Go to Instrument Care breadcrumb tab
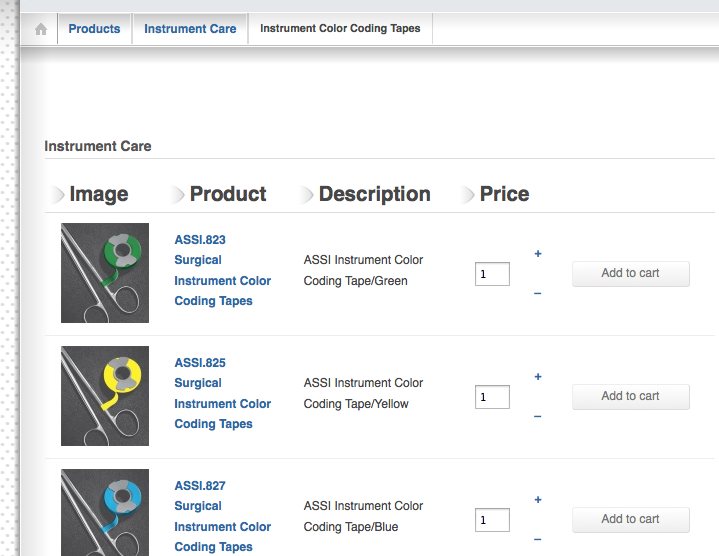Viewport: 719px width, 556px height. click(x=190, y=29)
